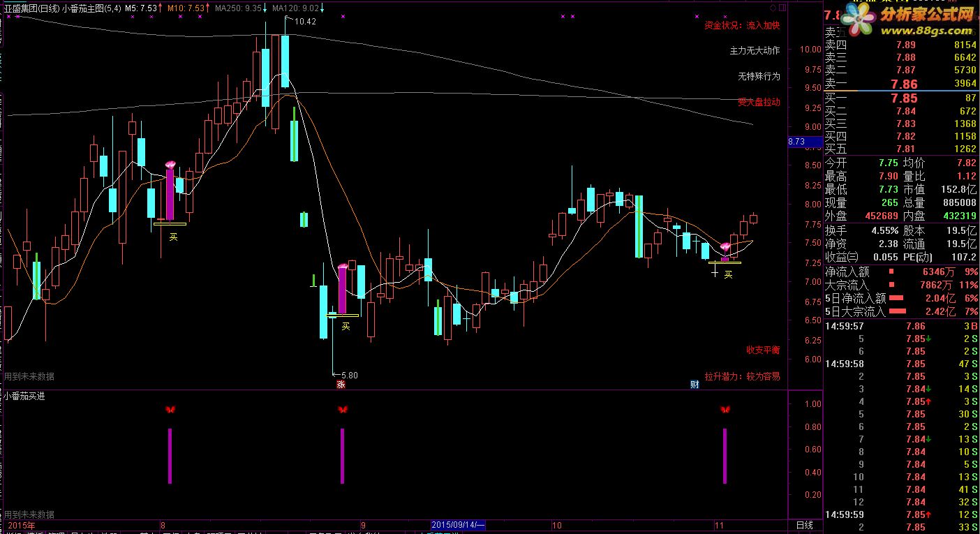Click the 无特殊行为 text
980x534 pixels.
(759, 75)
